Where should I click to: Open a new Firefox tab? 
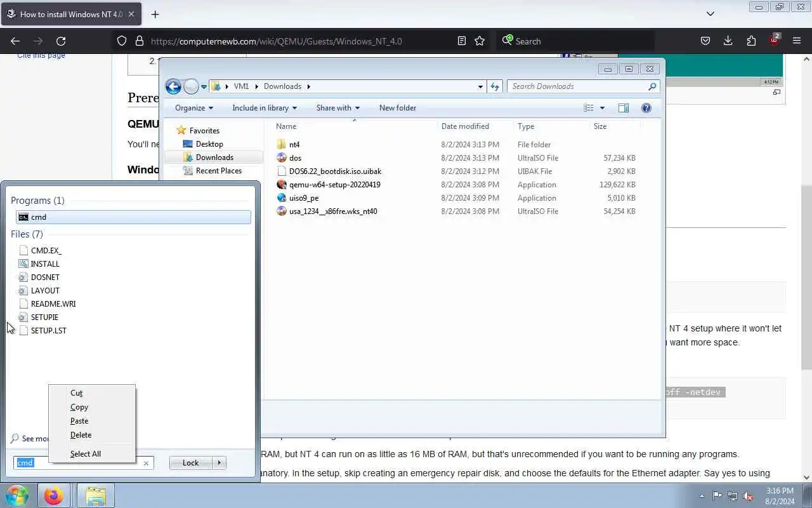tap(155, 14)
